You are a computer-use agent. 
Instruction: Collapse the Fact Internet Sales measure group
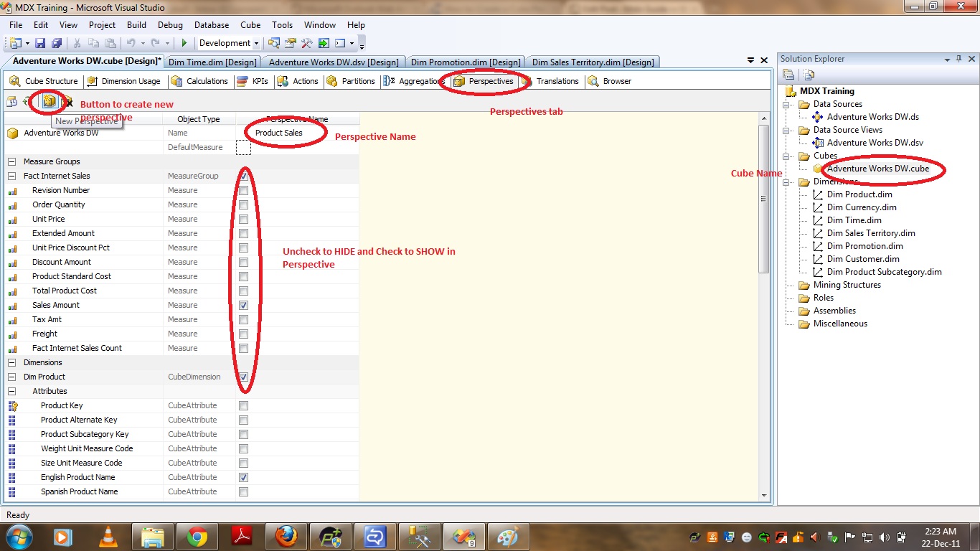point(12,176)
